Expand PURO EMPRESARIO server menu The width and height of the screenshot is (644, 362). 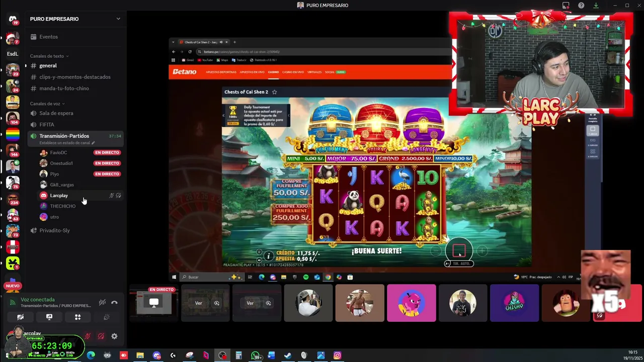pos(118,19)
